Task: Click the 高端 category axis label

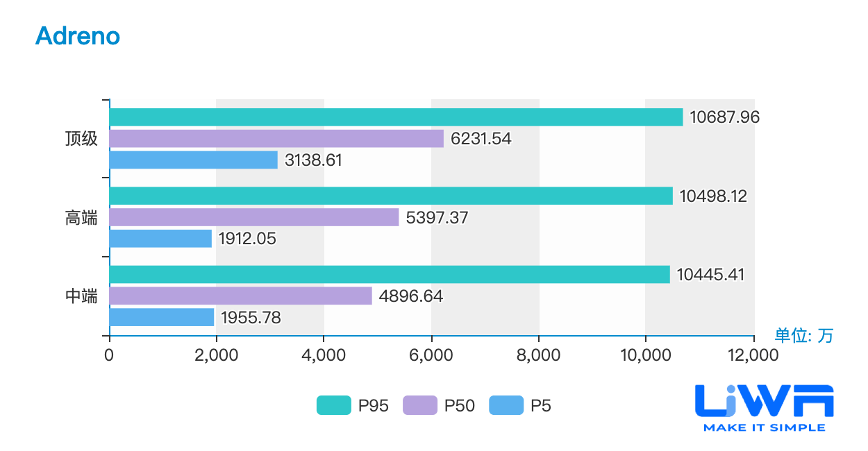Action: click(x=81, y=218)
